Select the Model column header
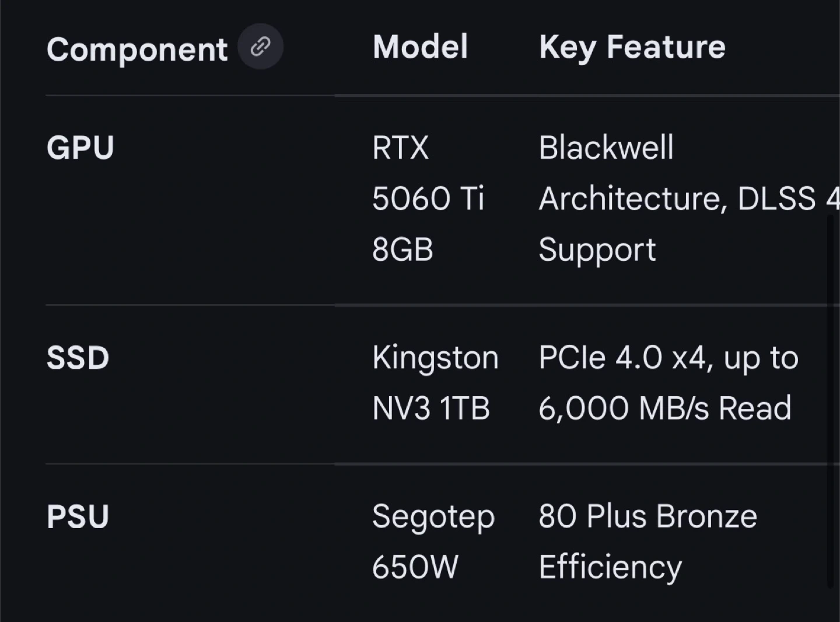 tap(420, 47)
